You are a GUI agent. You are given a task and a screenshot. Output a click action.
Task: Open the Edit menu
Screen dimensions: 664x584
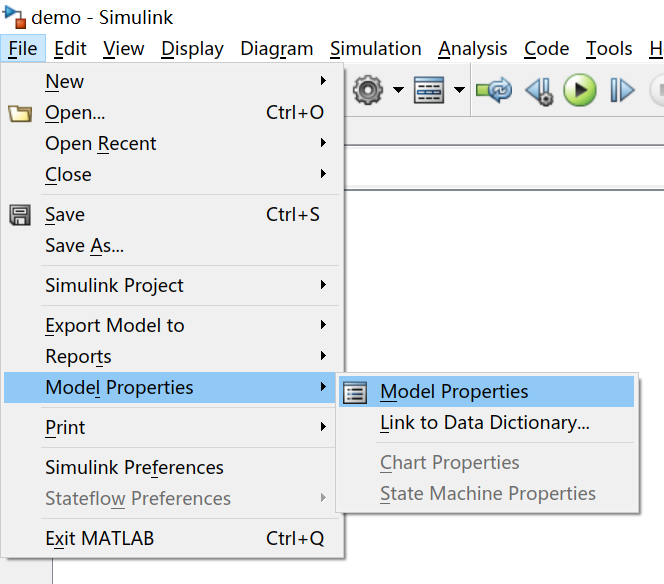click(x=70, y=48)
